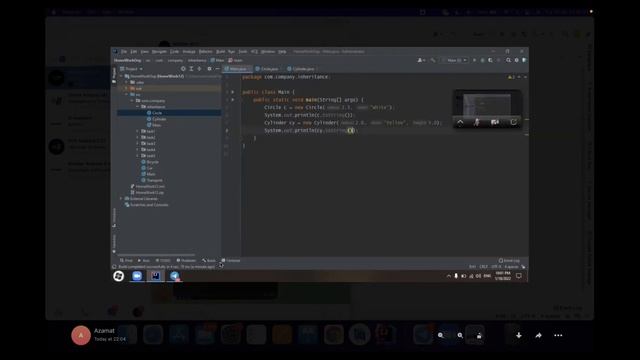Open the TODO tool window tab
The width and height of the screenshot is (640, 360).
(163, 260)
